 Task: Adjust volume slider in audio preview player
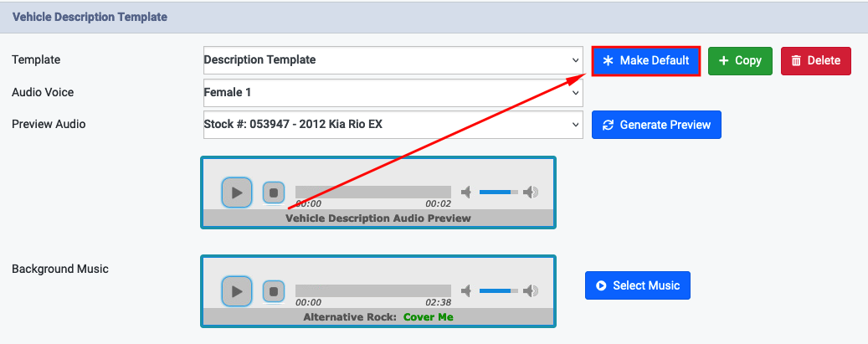pos(499,193)
